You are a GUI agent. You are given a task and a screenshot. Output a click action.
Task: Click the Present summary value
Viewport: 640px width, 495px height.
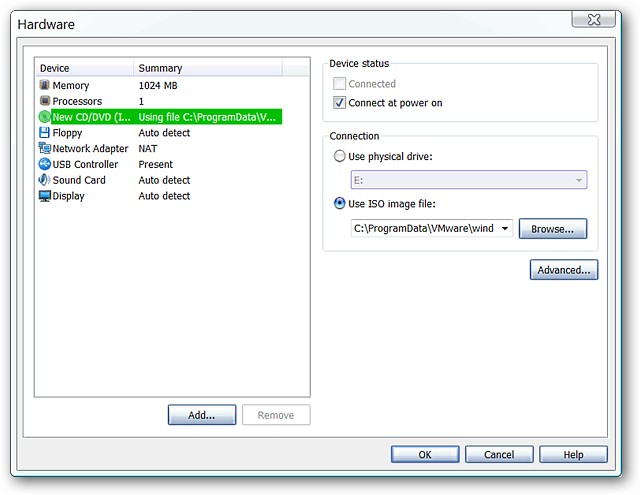pos(156,164)
